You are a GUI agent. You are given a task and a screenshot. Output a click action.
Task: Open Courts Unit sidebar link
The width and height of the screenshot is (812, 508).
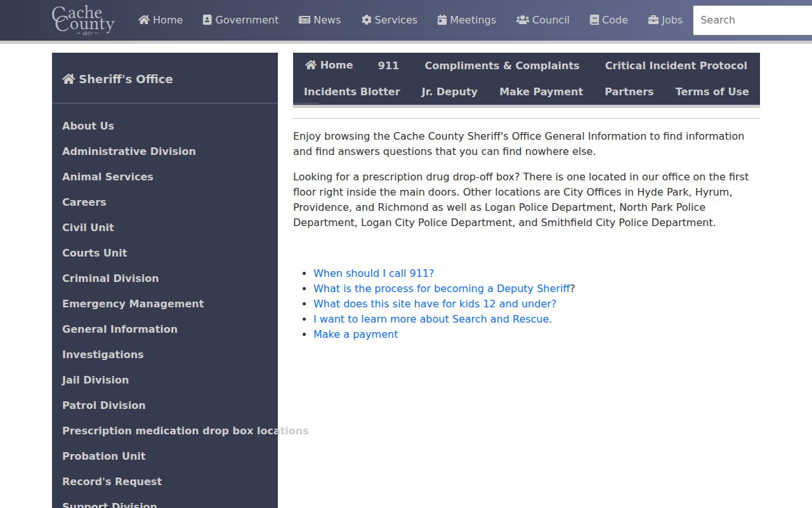click(95, 253)
